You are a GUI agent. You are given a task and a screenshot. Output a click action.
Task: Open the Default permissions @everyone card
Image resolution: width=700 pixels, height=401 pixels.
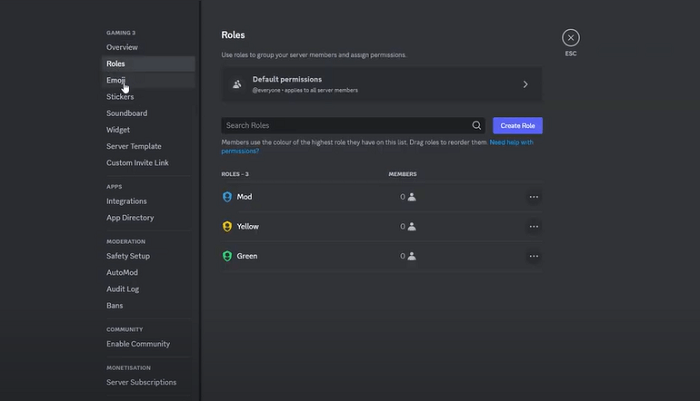[x=382, y=84]
